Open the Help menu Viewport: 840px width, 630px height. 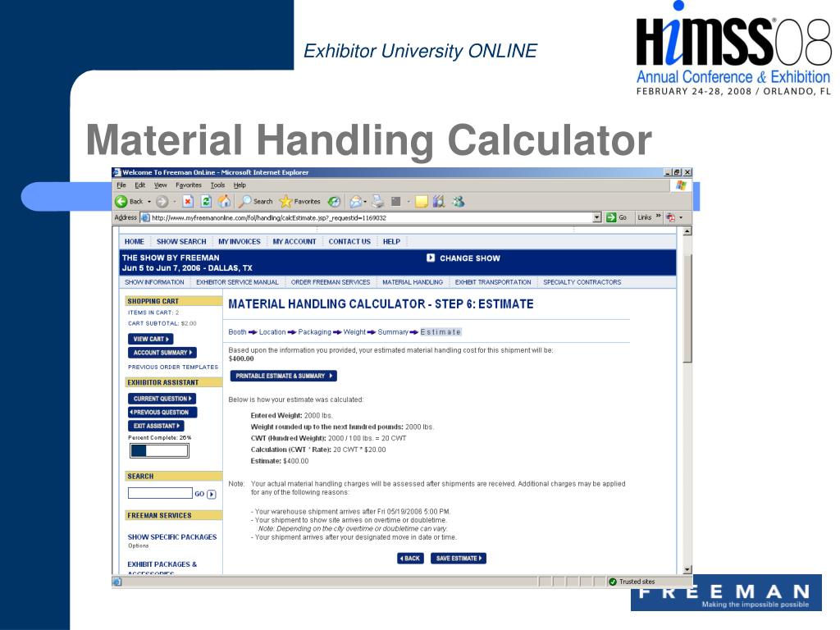(240, 185)
